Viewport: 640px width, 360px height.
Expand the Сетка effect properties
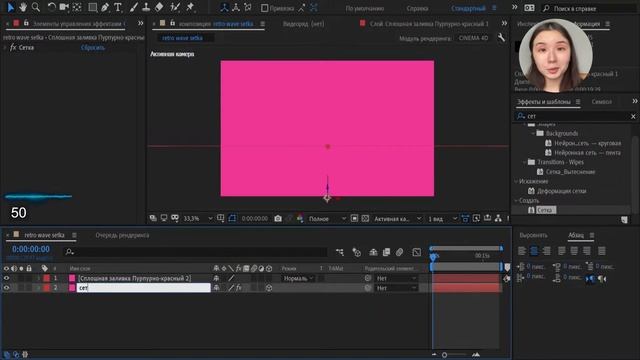coord(5,47)
